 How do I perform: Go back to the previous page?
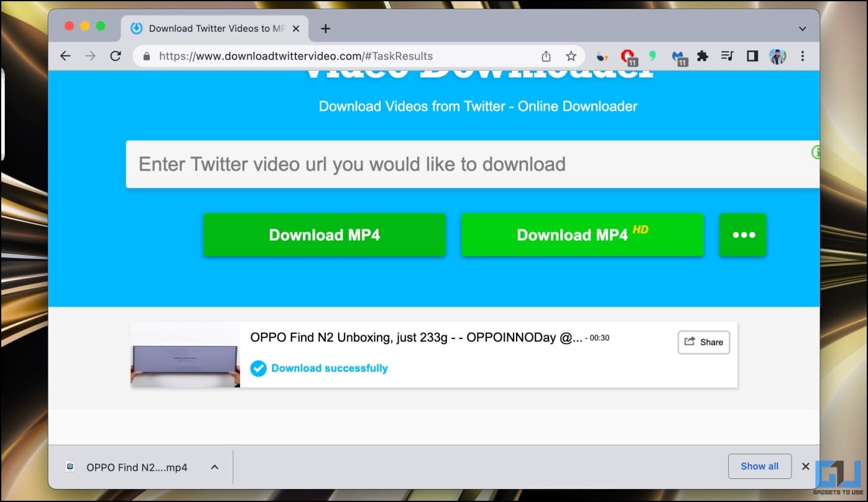[x=65, y=56]
